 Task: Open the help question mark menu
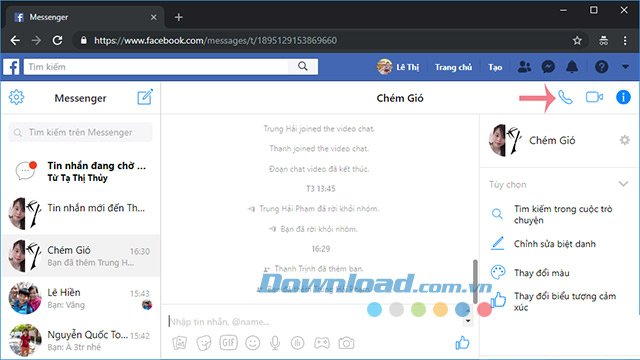(602, 67)
